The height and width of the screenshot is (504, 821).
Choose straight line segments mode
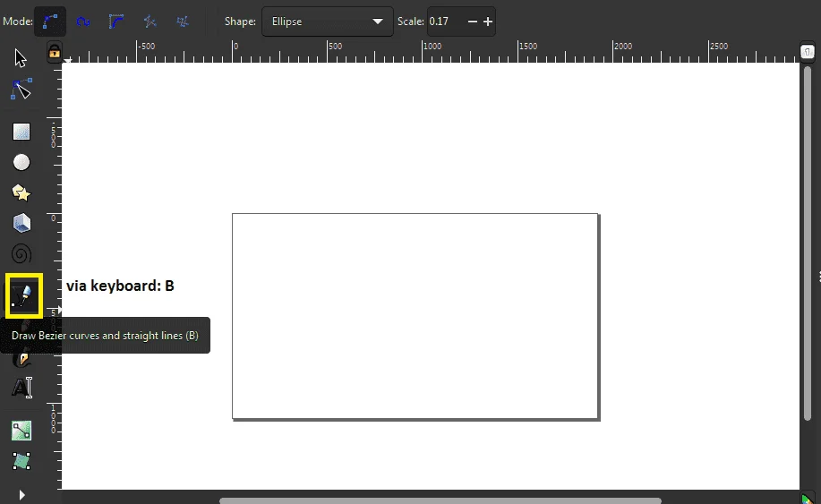(150, 21)
